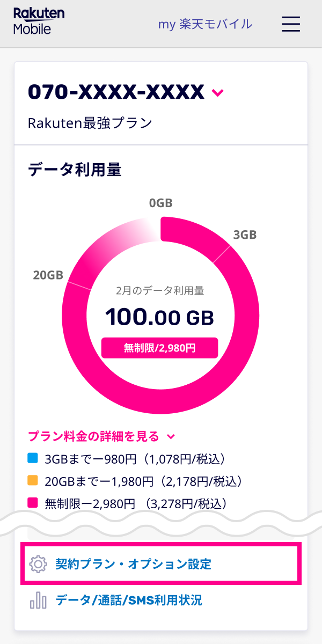Viewport: 322px width, 644px height.
Task: Click the gear icon for plan settings
Action: point(38,564)
